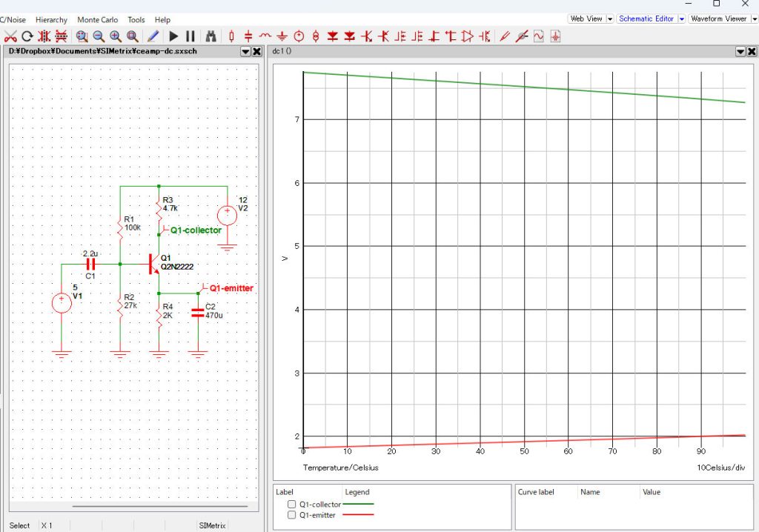This screenshot has width=759, height=532.
Task: Click the binoculars find icon
Action: point(211,36)
